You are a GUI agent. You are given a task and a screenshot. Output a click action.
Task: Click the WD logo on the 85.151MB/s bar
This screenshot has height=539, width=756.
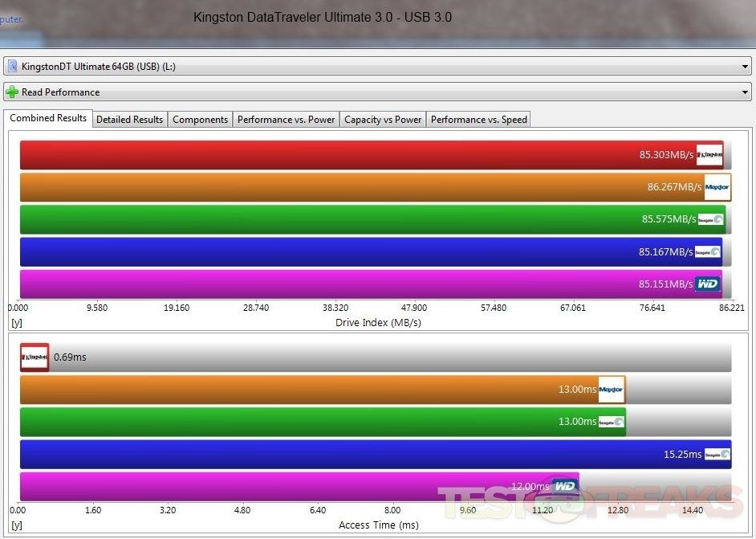click(x=707, y=284)
